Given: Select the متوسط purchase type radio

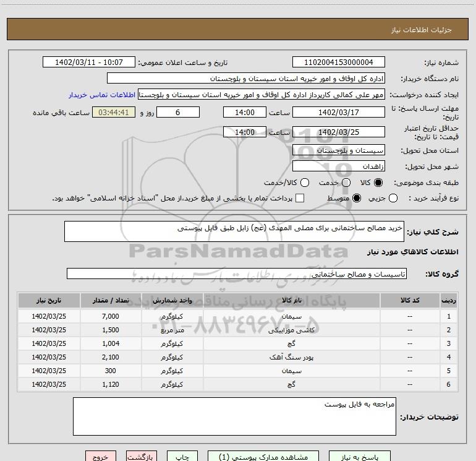Looking at the screenshot, I should point(357,199).
